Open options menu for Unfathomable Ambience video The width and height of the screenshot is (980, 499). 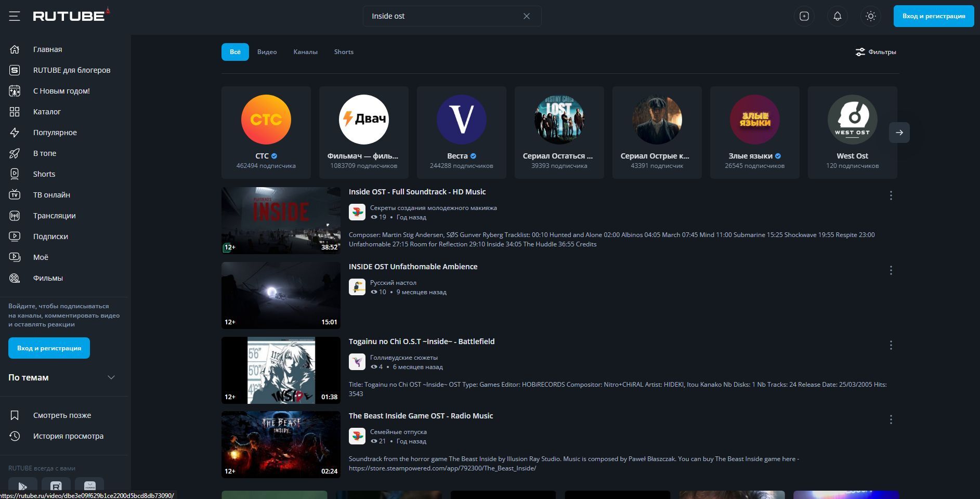click(891, 270)
